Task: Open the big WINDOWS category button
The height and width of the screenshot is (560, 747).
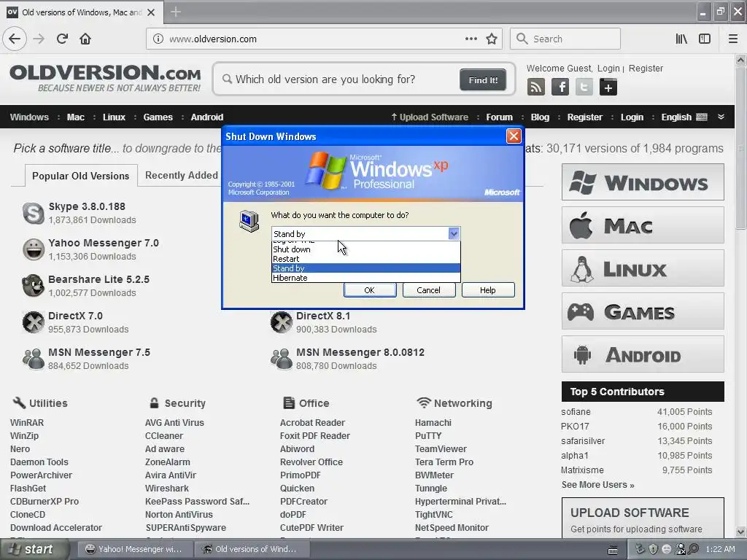Action: click(643, 182)
